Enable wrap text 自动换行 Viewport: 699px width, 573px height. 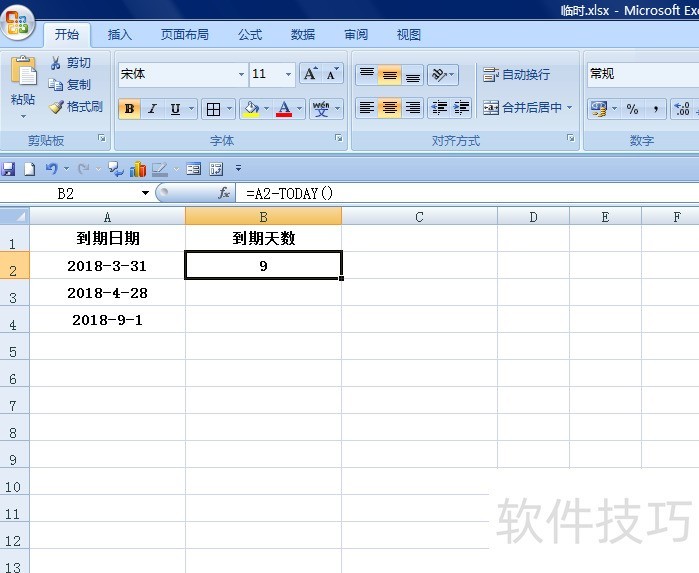pyautogui.click(x=516, y=74)
